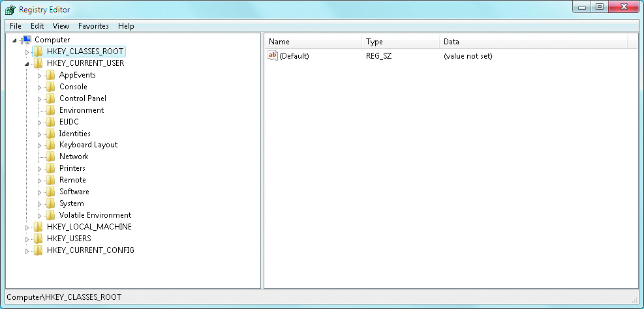Image resolution: width=644 pixels, height=309 pixels.
Task: Sort values by Data column header
Action: point(534,42)
